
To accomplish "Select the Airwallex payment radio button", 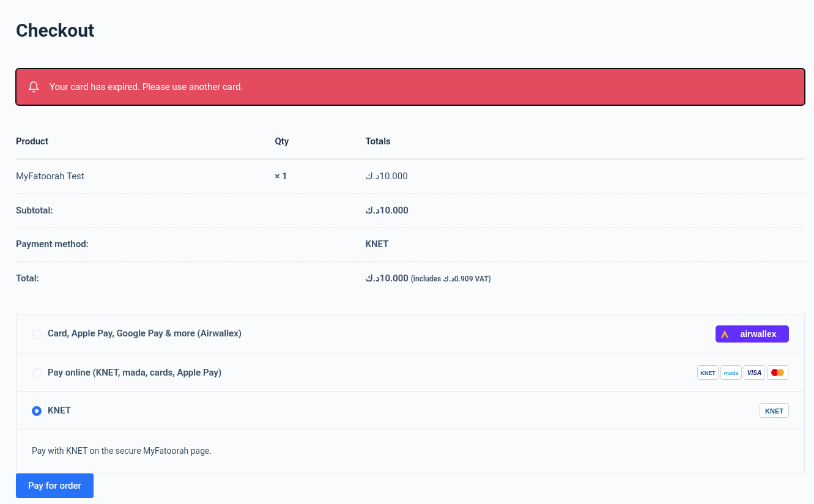I will tap(37, 335).
